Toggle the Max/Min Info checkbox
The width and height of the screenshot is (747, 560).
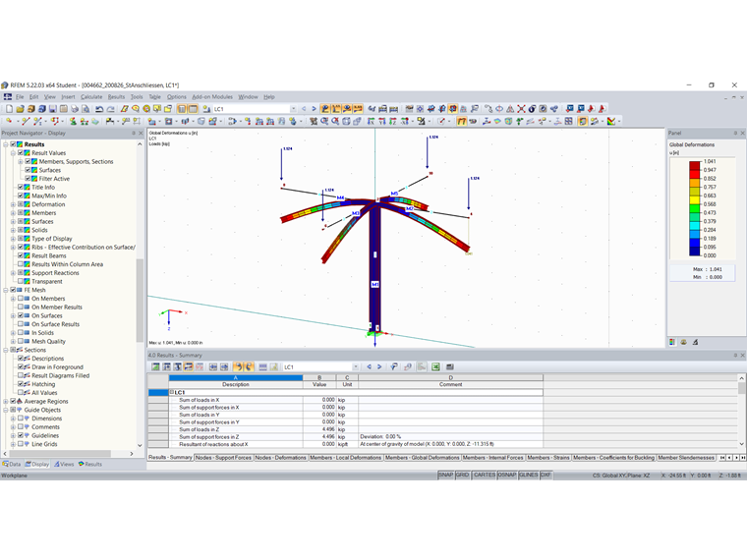coord(21,196)
